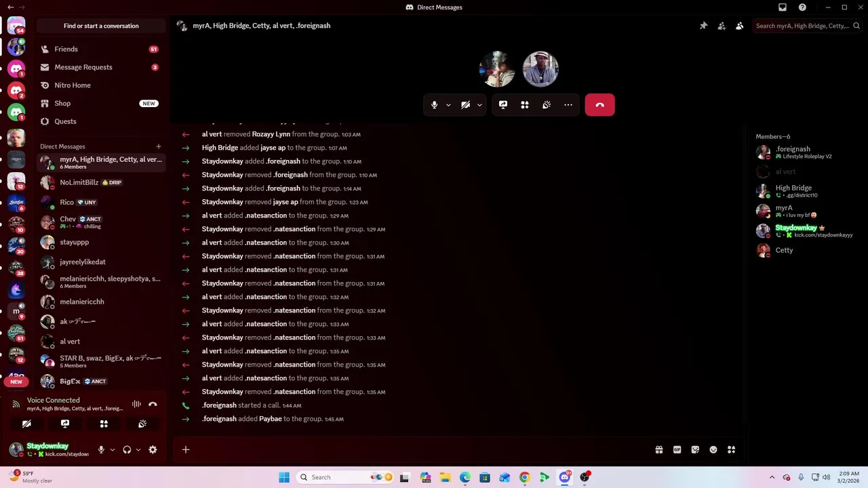This screenshot has width=868, height=488.
Task: Mute microphone in the call controls
Action: coord(434,105)
